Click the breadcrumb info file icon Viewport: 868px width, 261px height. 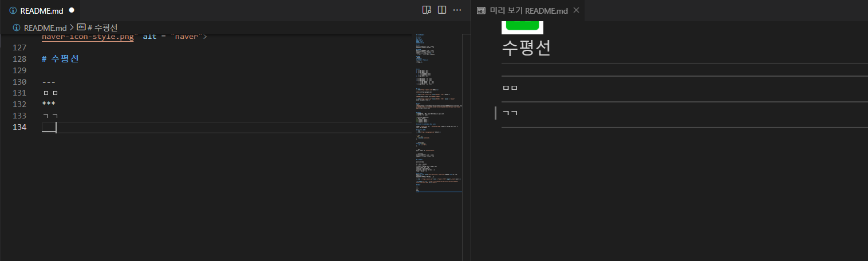click(x=17, y=27)
